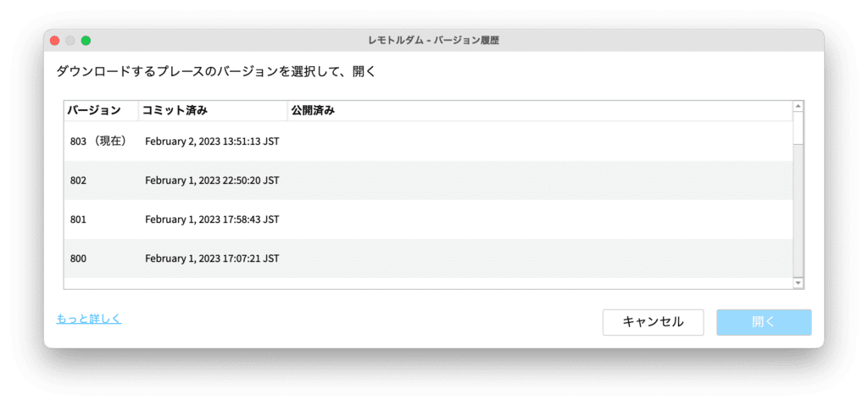The width and height of the screenshot is (868, 406).
Task: Click the February 1, 2023 17:58:43 commit date
Action: (x=212, y=220)
